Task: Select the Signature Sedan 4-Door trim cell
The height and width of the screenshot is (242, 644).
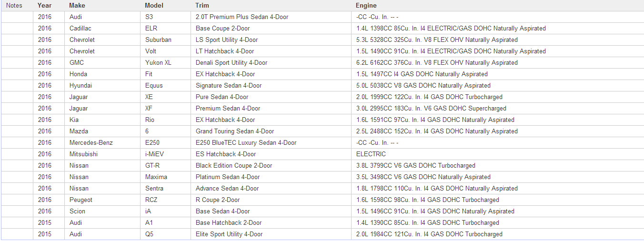Action: [228, 86]
